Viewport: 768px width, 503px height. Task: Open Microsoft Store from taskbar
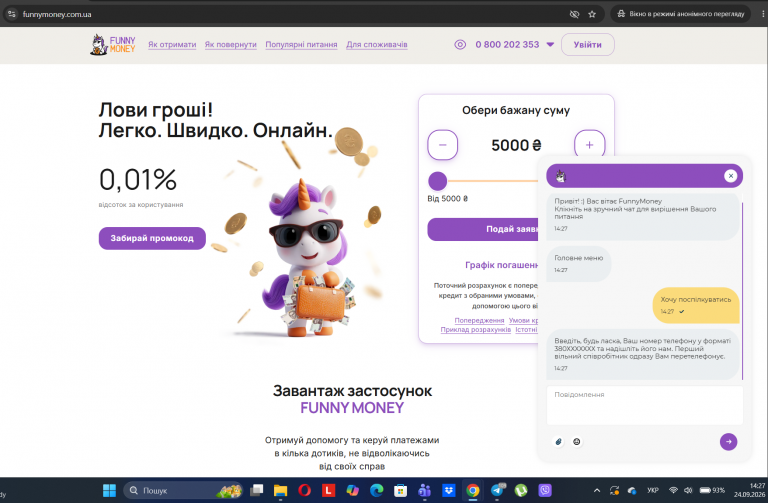pos(400,490)
